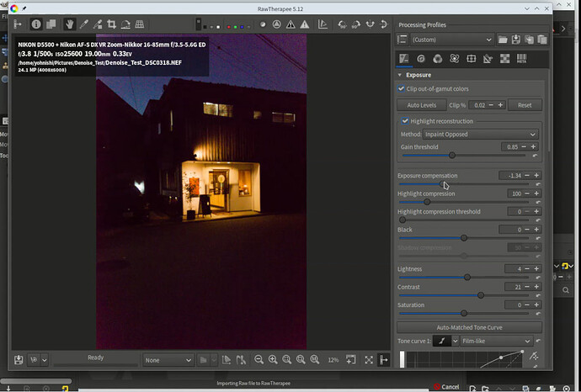Disable the Highlight reconstruction checkbox
This screenshot has width=581, height=392.
point(405,121)
